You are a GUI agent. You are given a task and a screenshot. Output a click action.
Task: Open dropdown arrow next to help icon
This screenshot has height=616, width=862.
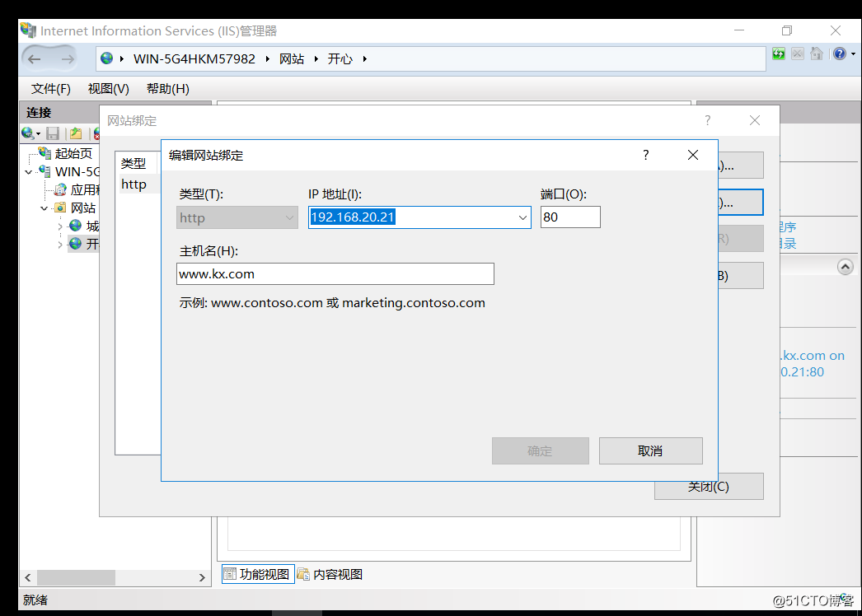(853, 54)
